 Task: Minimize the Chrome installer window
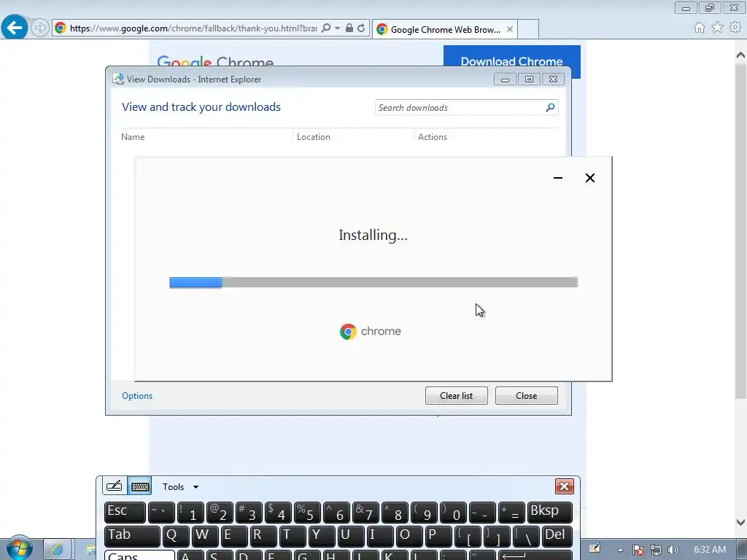click(x=558, y=178)
